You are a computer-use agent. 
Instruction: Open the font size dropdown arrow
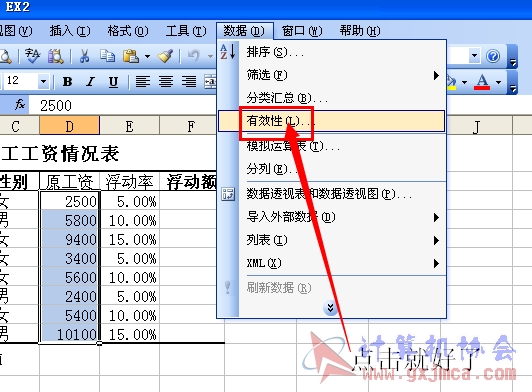43,81
